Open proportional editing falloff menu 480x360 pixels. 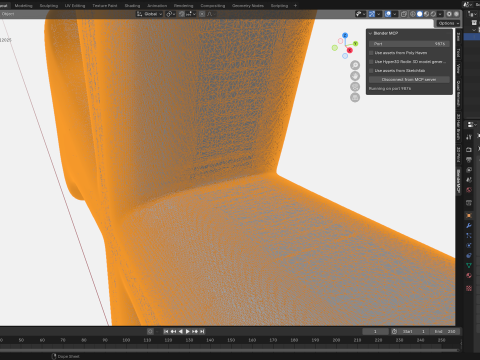(211, 14)
